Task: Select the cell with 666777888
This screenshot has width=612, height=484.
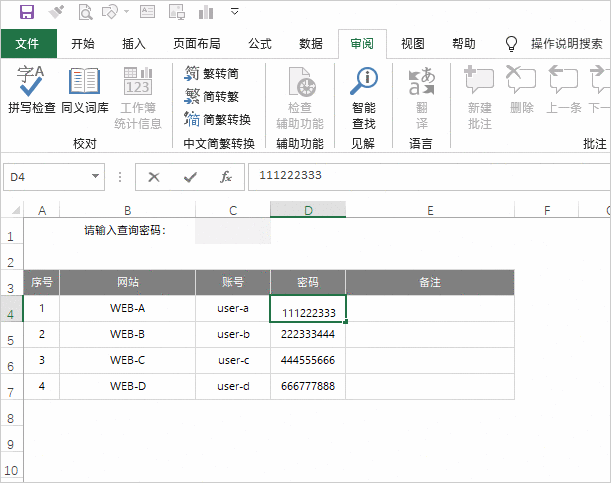Action: pyautogui.click(x=308, y=386)
